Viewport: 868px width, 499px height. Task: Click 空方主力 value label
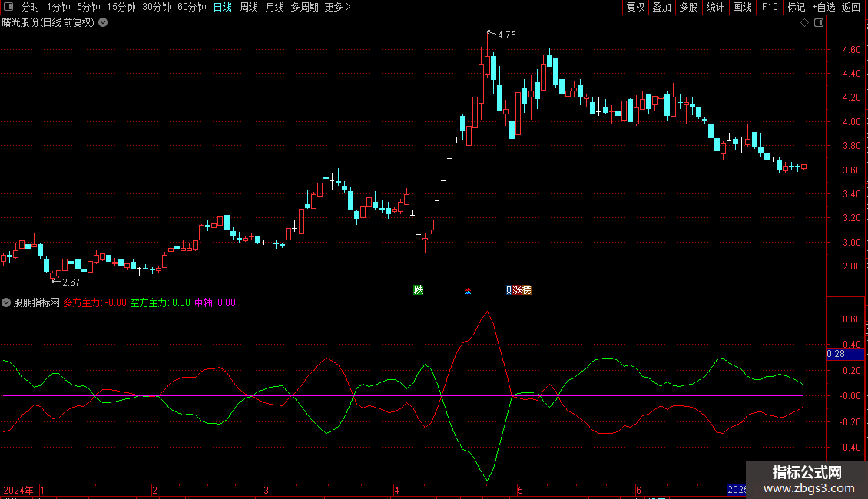coord(160,302)
